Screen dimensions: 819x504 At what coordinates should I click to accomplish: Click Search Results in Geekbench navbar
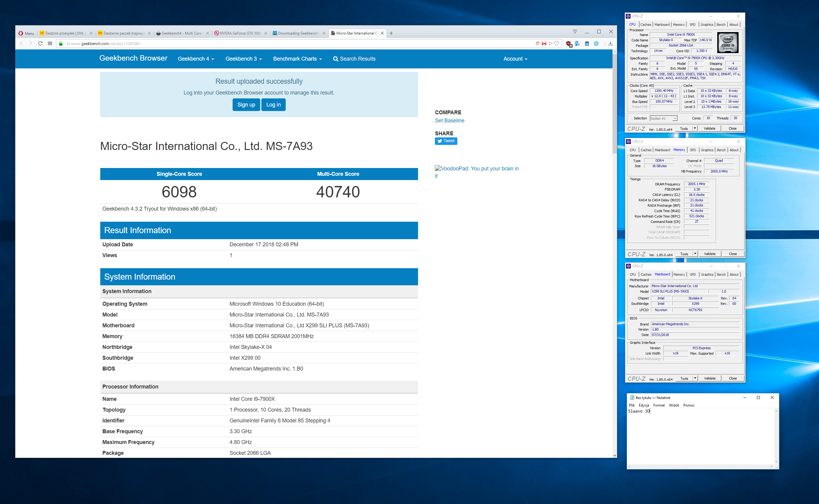coord(354,59)
